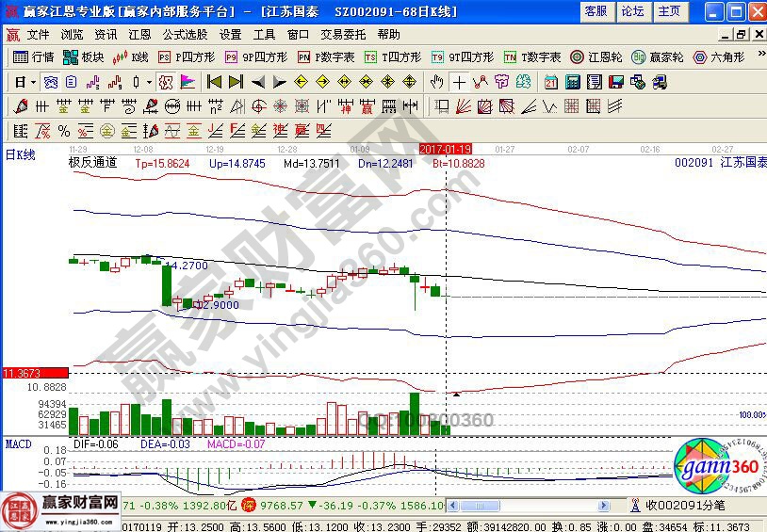Open the 公式选股 menu
767x532 pixels.
pyautogui.click(x=185, y=34)
